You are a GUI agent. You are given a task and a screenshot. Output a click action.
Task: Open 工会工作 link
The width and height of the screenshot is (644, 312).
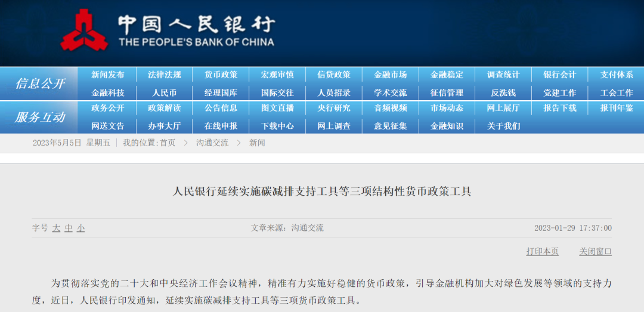617,93
